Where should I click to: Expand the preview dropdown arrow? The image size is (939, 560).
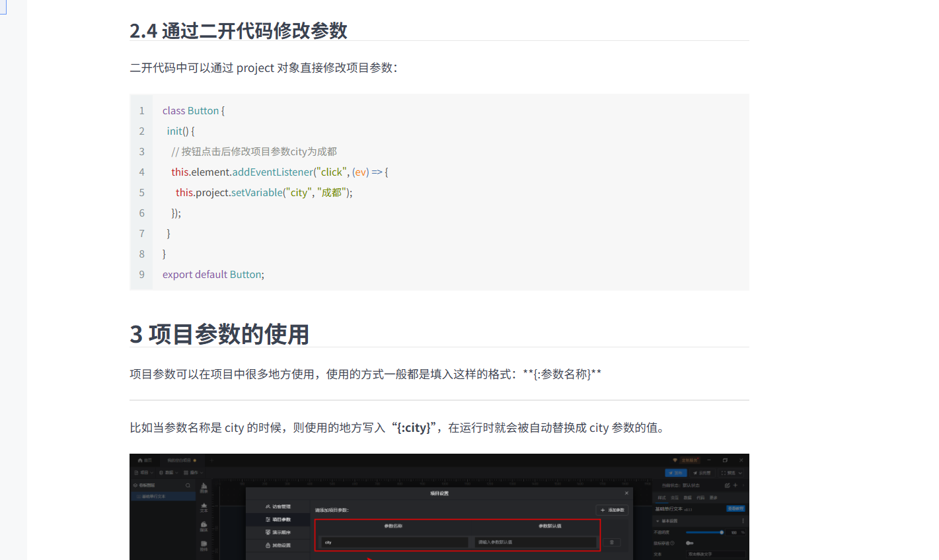(740, 473)
